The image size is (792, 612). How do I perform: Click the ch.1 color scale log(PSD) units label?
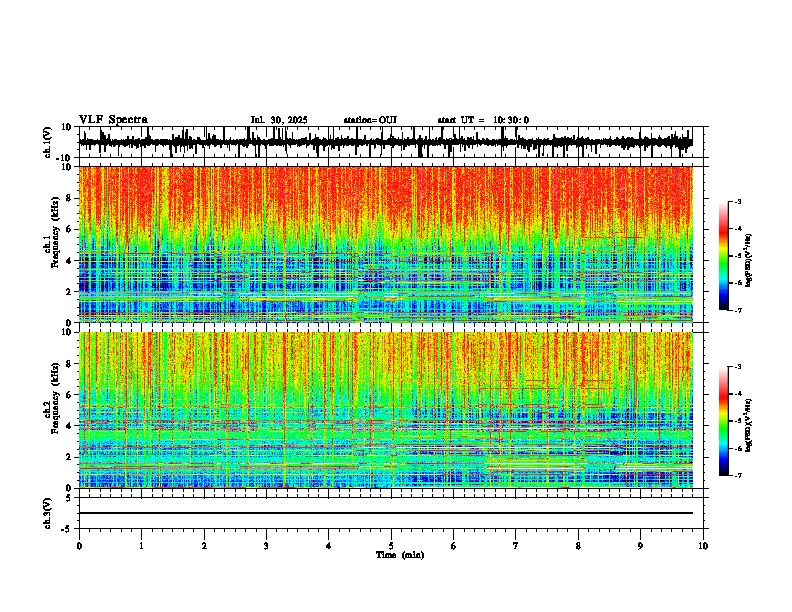click(x=749, y=260)
